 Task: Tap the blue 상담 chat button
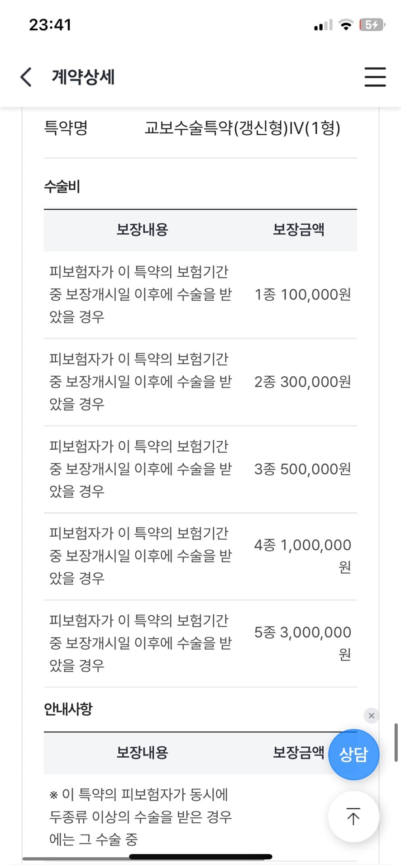[353, 755]
